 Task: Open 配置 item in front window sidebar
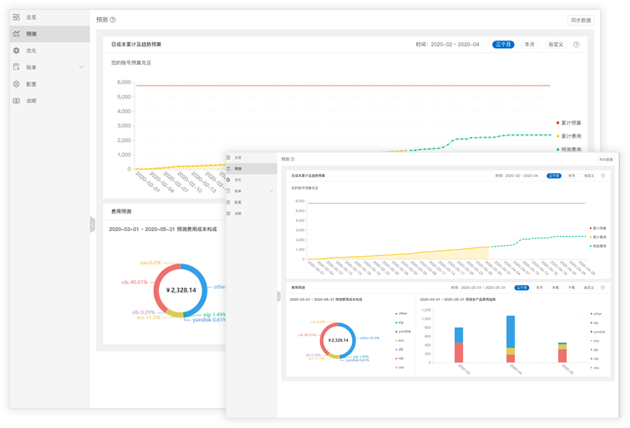click(251, 202)
